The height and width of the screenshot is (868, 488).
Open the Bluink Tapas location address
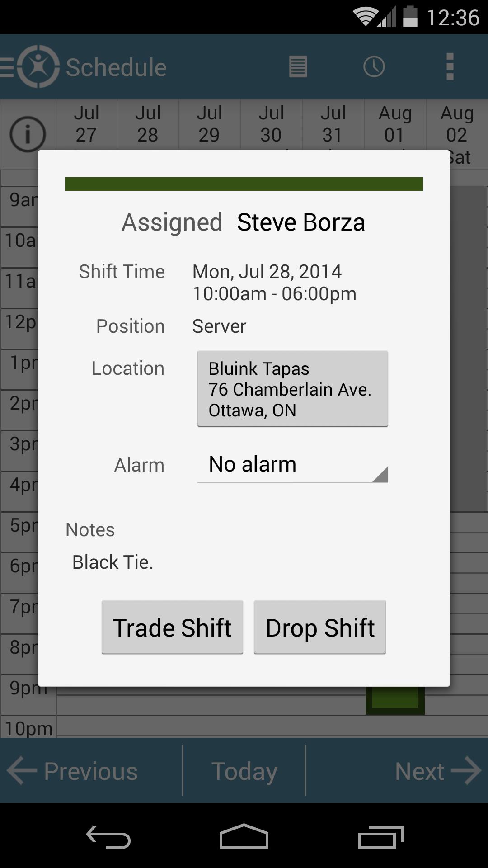pyautogui.click(x=293, y=389)
